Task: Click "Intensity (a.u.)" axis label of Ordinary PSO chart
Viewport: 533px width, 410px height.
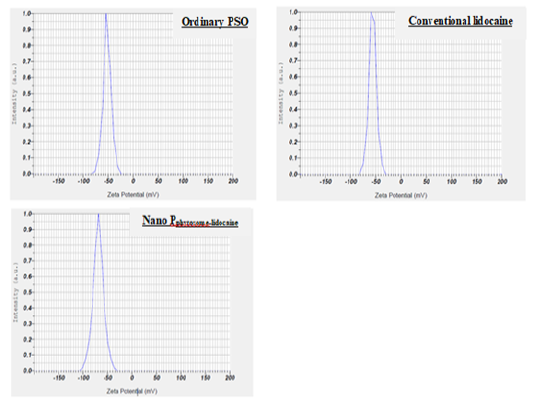Action: tap(14, 93)
